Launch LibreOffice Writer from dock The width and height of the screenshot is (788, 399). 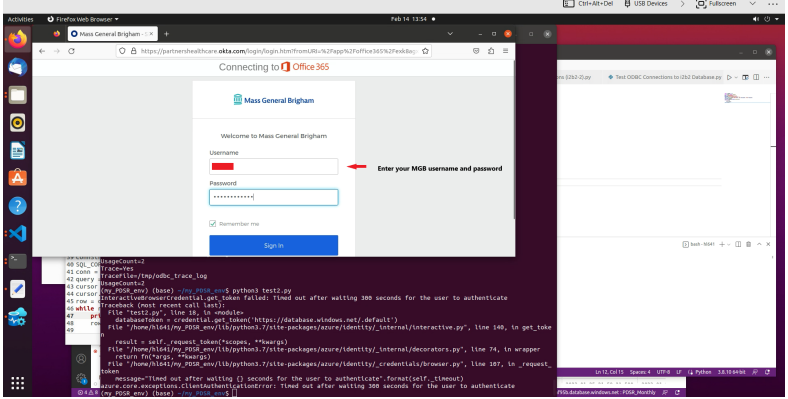click(x=18, y=150)
